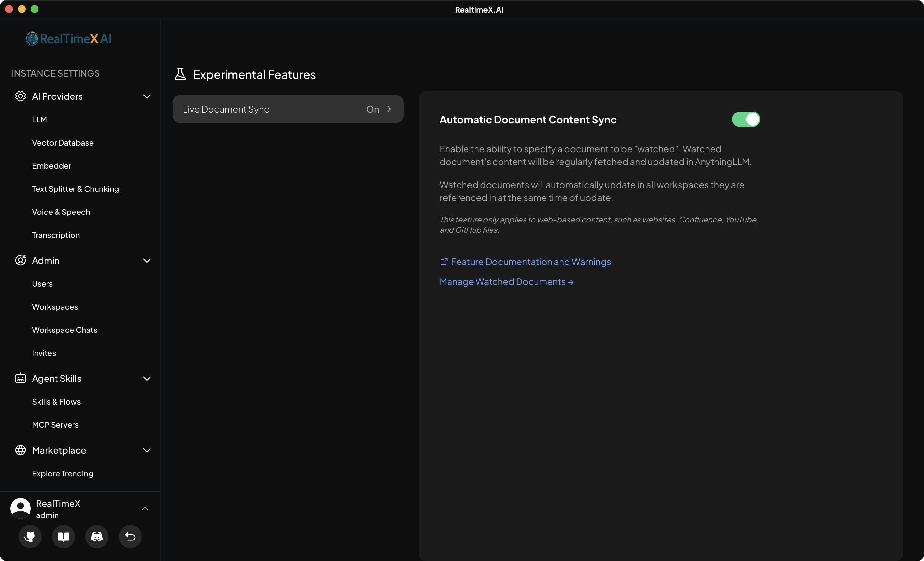Go to MCP Servers page
Image resolution: width=924 pixels, height=561 pixels.
click(x=55, y=424)
